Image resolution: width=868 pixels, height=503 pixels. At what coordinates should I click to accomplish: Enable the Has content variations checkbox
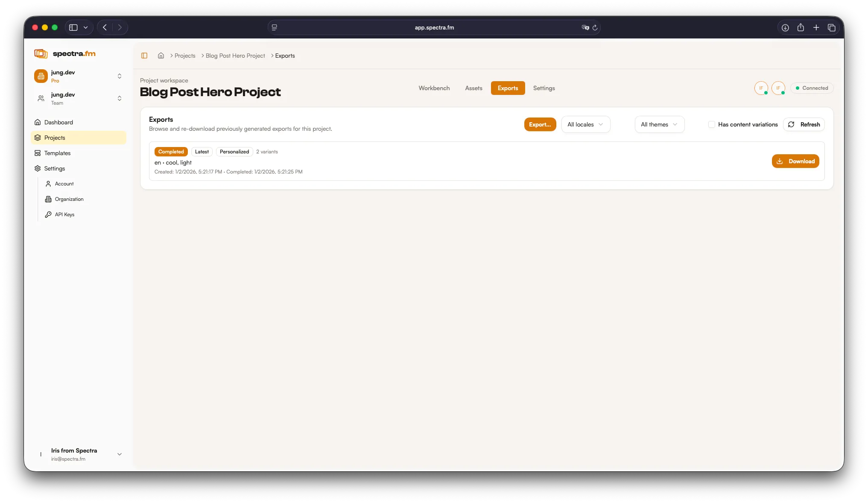click(711, 124)
